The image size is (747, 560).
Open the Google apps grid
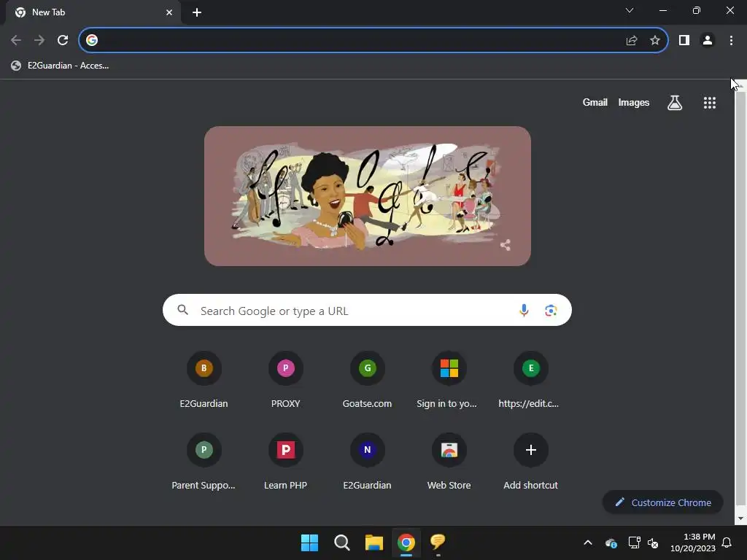click(710, 102)
